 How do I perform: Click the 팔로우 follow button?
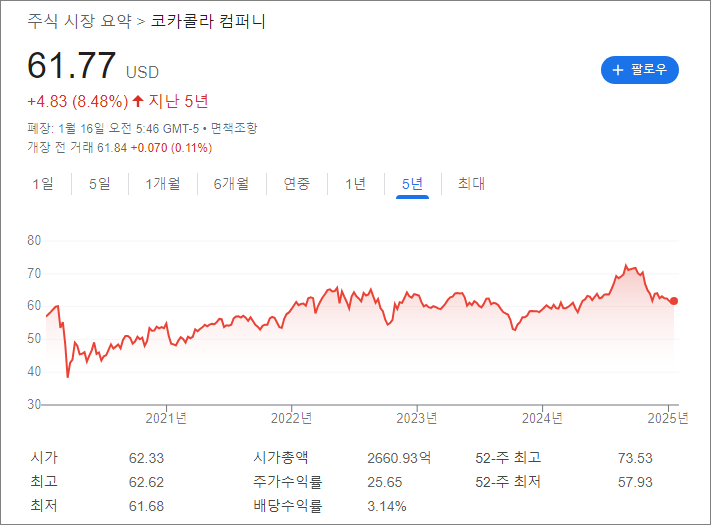click(x=639, y=70)
